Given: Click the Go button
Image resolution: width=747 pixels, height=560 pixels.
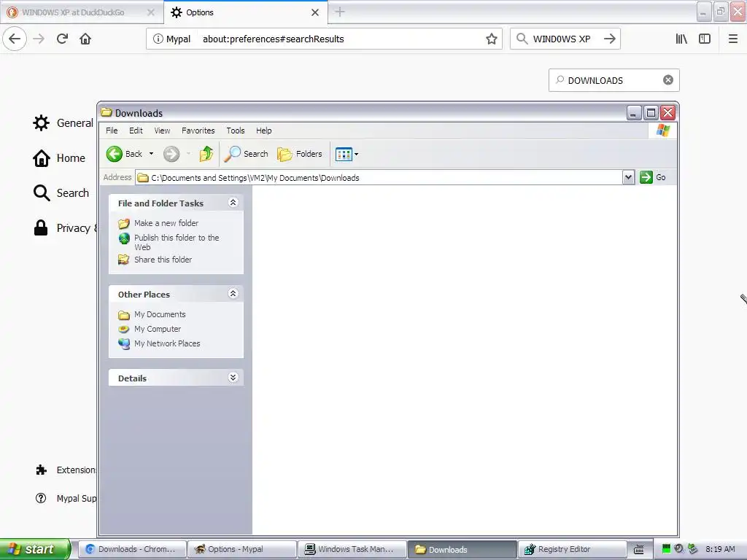Looking at the screenshot, I should click(x=653, y=177).
